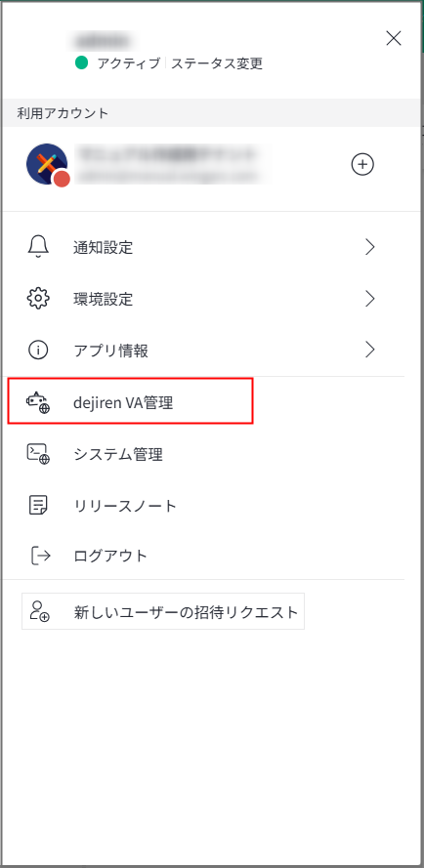Click the gear icon for 環境設定
This screenshot has width=424, height=868.
pyautogui.click(x=38, y=299)
